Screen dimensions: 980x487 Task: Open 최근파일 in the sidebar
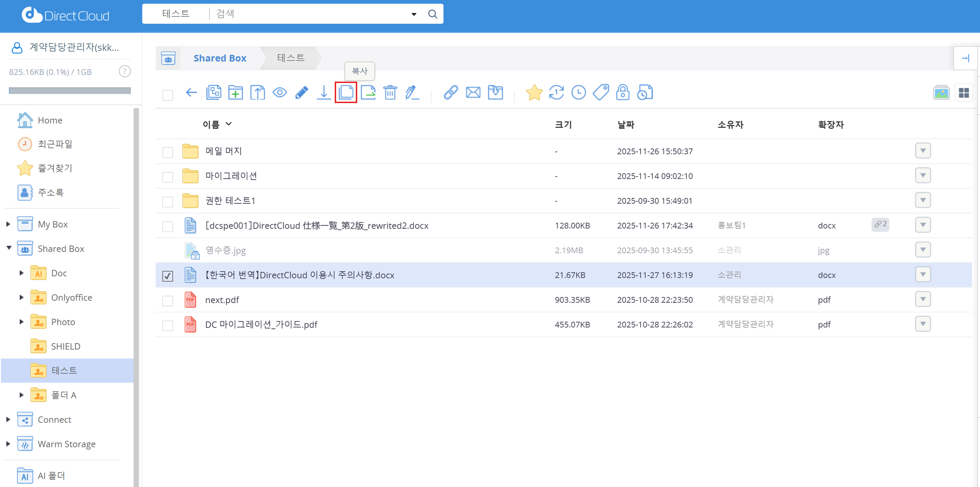pos(55,144)
